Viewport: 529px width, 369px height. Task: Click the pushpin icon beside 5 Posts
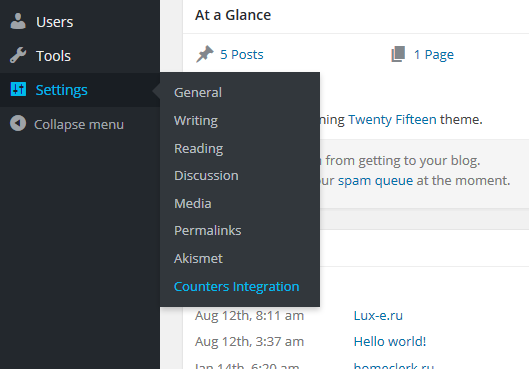point(204,54)
